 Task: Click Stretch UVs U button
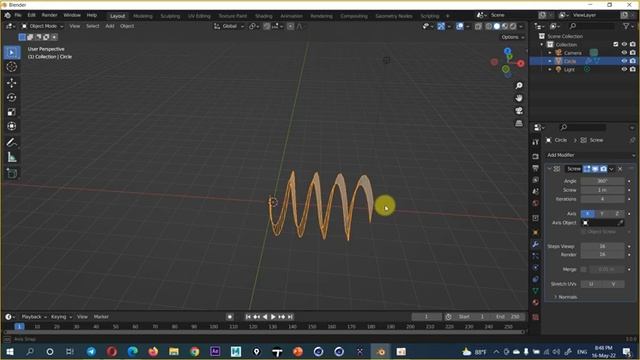tap(591, 284)
